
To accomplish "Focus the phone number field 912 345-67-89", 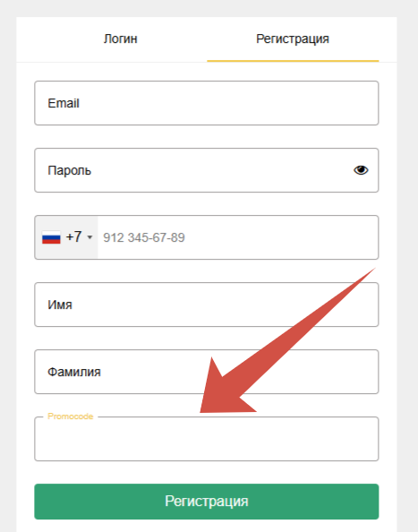I will [238, 237].
